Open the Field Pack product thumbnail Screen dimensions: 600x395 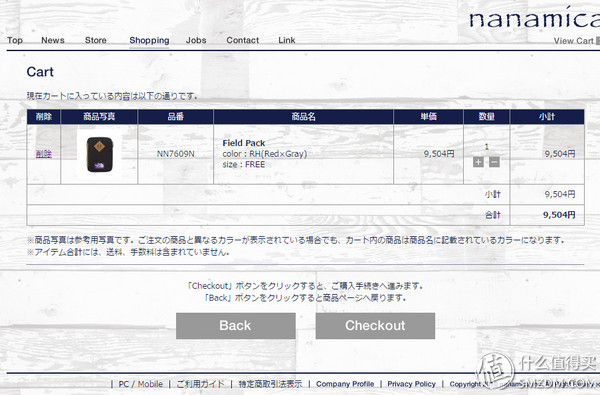99,154
